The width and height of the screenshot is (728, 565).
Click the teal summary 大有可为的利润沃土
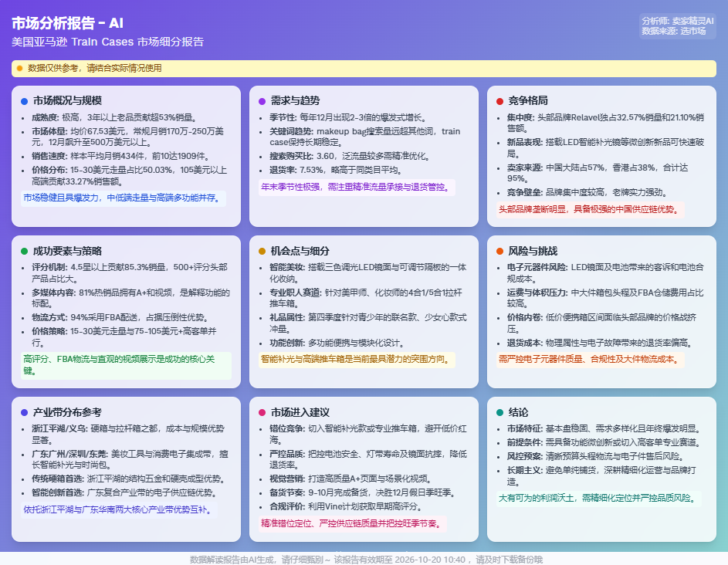pyautogui.click(x=598, y=499)
